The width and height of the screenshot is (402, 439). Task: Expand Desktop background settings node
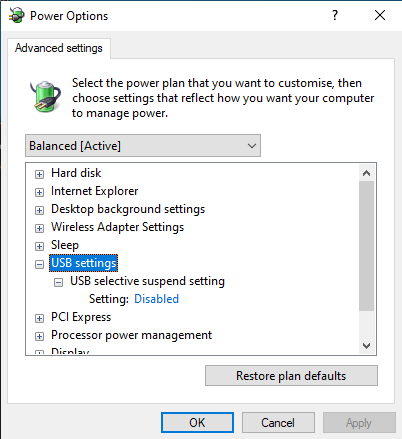point(39,210)
